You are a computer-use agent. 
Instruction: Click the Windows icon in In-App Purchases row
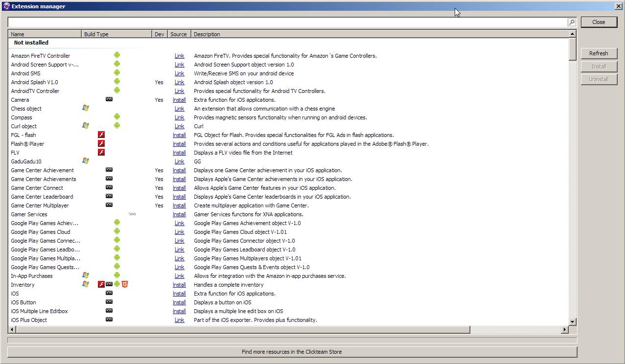pos(86,275)
